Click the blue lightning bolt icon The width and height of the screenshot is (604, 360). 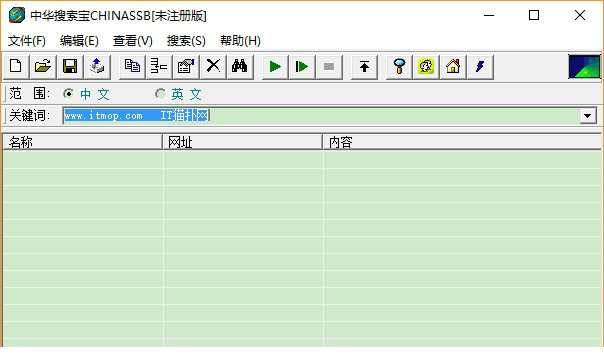pyautogui.click(x=480, y=67)
